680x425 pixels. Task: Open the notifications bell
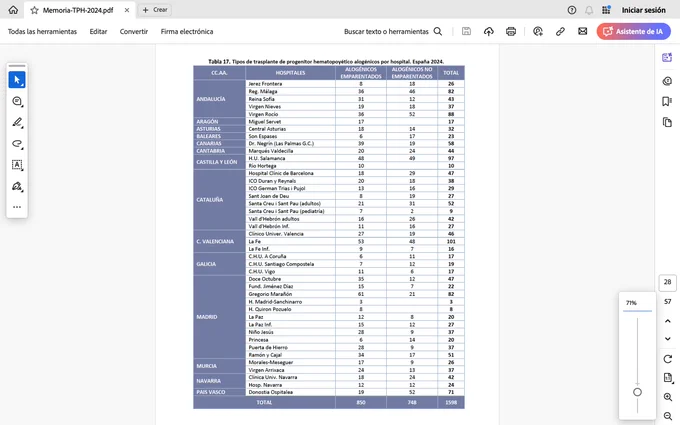(588, 10)
